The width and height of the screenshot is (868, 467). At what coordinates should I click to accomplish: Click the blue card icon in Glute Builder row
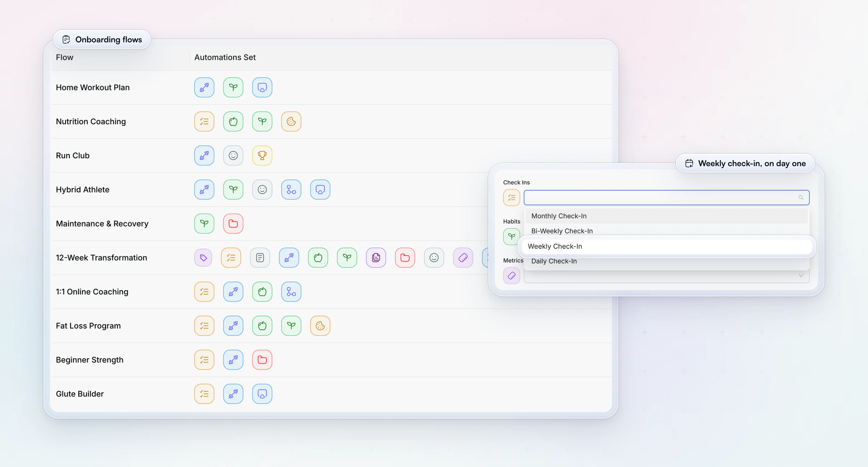point(262,394)
